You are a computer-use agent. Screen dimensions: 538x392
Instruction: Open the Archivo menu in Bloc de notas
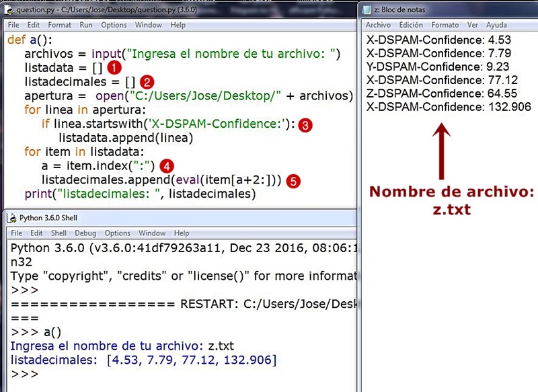(x=378, y=24)
